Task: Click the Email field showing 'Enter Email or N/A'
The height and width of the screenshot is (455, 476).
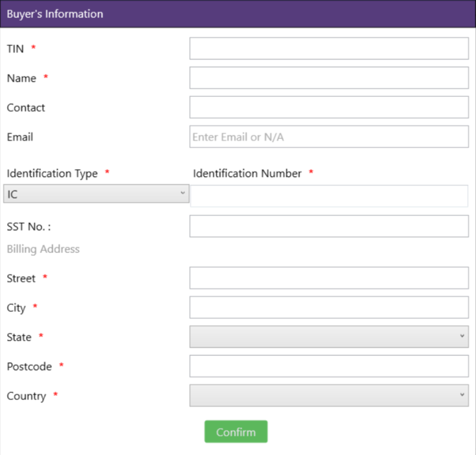Action: point(329,136)
